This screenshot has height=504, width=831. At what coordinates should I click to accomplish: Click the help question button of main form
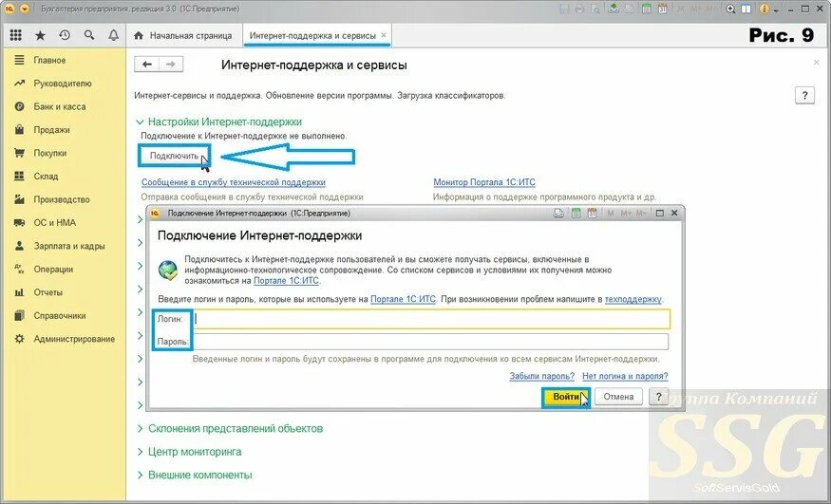(x=804, y=95)
